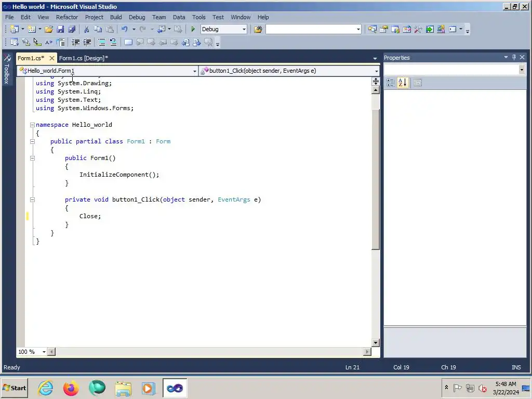Click the Copy toolbar icon

(x=98, y=29)
